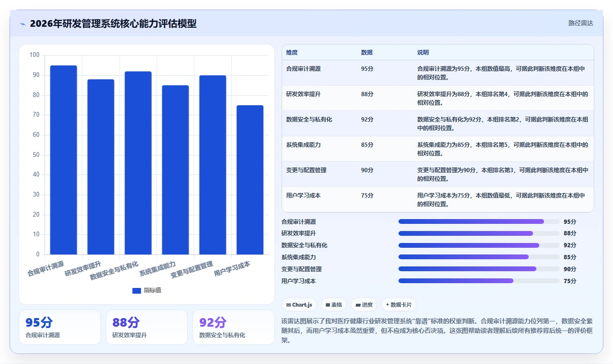Click the 变更与配置管理 bar in the chart
Image resolution: width=613 pixels, height=364 pixels.
[213, 165]
